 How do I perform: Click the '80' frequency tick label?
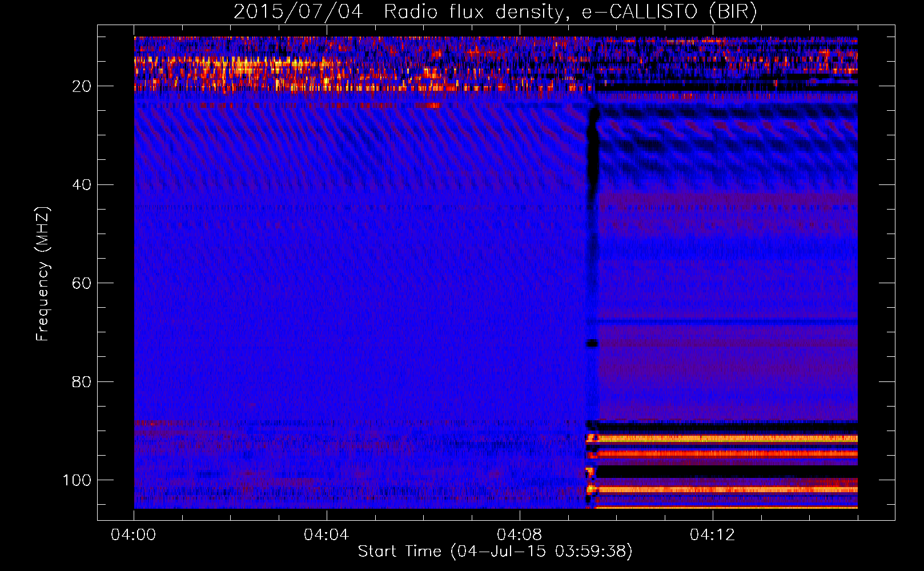(x=82, y=381)
